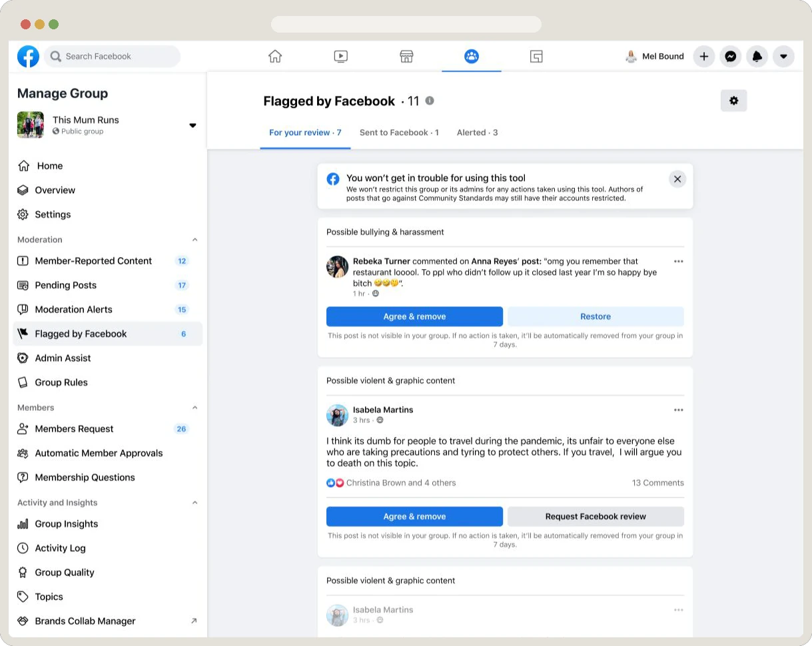Image resolution: width=812 pixels, height=646 pixels.
Task: Select Flagged by Facebook in sidebar
Action: 107,334
